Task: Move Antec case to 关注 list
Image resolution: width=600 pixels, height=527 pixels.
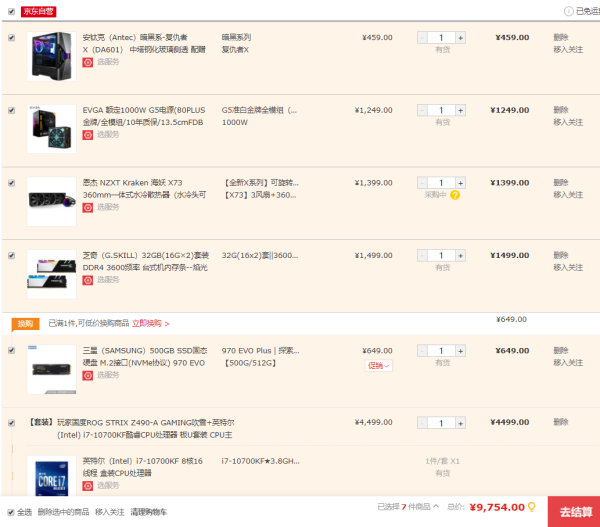Action: pyautogui.click(x=568, y=49)
